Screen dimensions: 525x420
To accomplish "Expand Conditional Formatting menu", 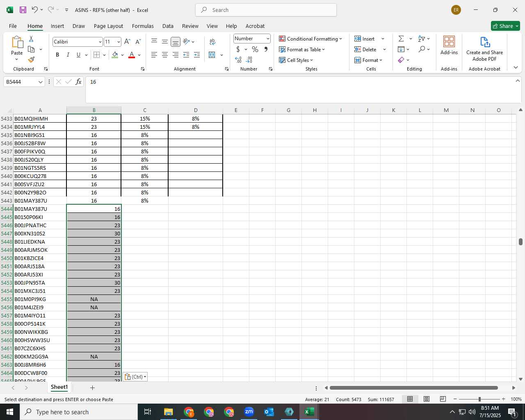I will (x=310, y=39).
